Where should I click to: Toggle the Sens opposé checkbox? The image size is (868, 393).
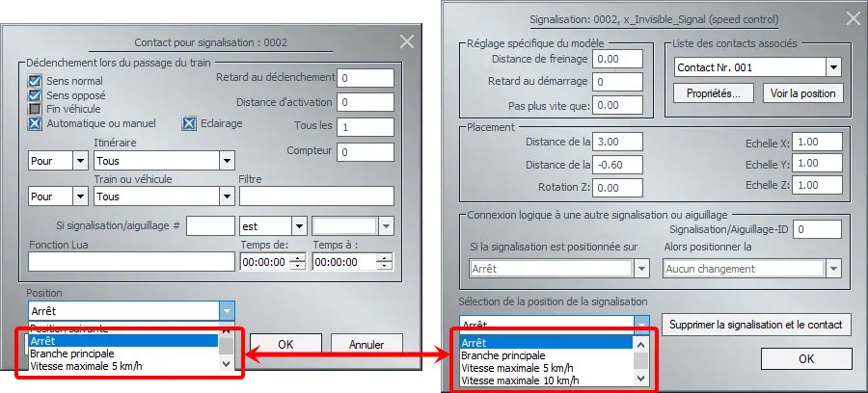click(x=35, y=95)
